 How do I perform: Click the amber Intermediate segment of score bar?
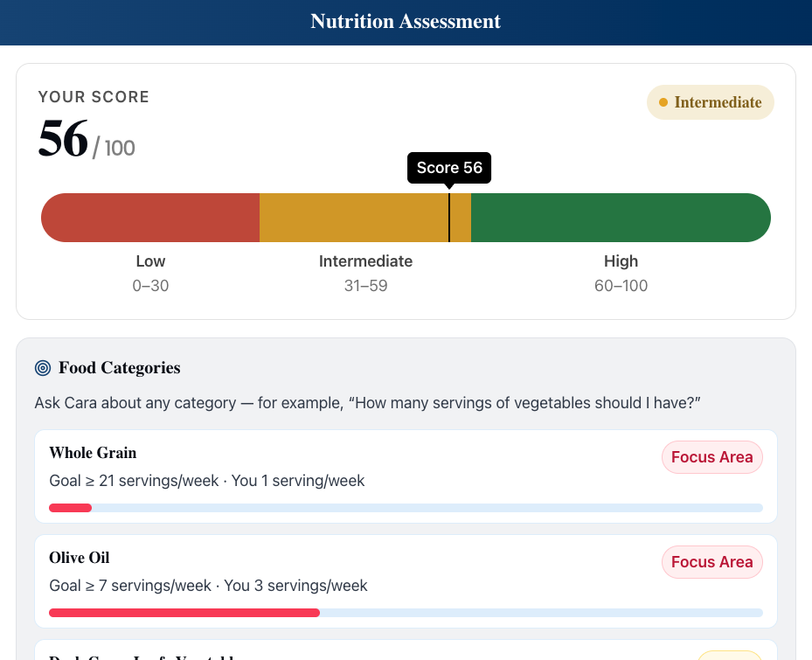click(365, 218)
